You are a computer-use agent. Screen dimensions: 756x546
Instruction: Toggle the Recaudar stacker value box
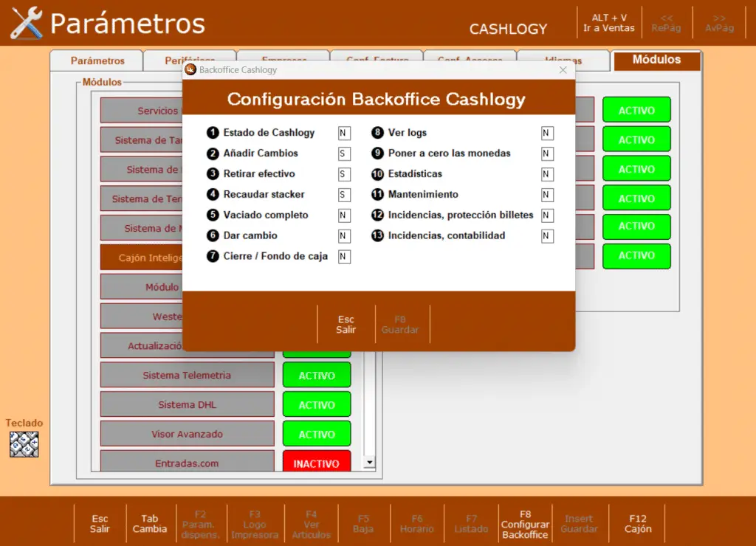(x=344, y=195)
